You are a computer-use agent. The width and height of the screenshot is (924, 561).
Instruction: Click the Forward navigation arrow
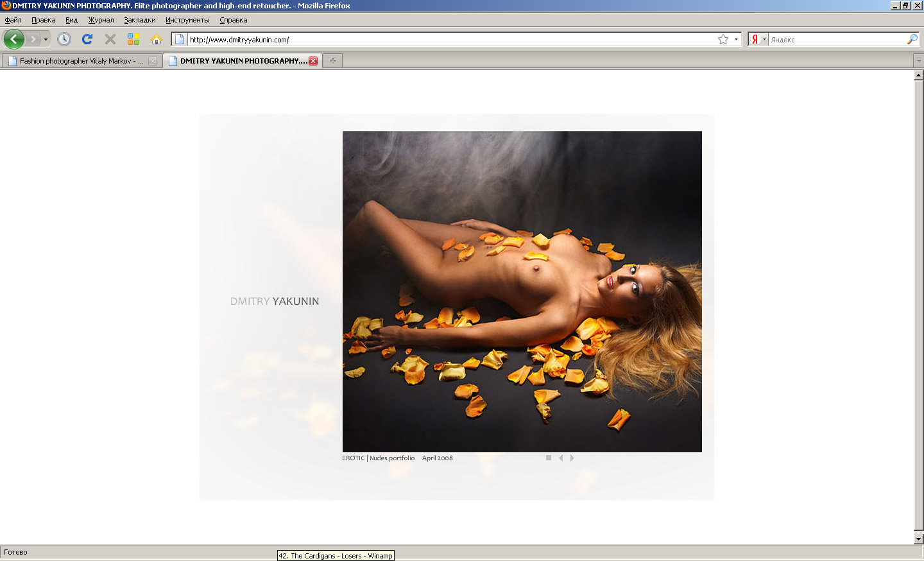pyautogui.click(x=33, y=39)
